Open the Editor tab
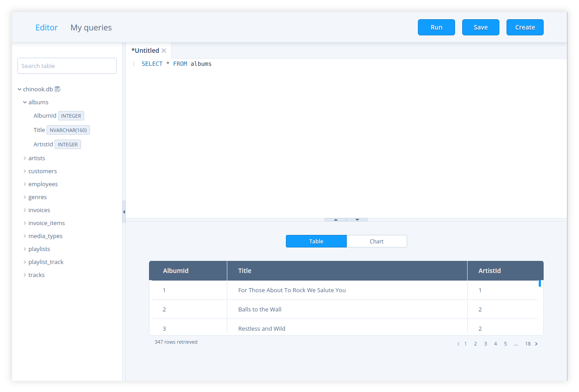The image size is (579, 392). click(x=47, y=28)
